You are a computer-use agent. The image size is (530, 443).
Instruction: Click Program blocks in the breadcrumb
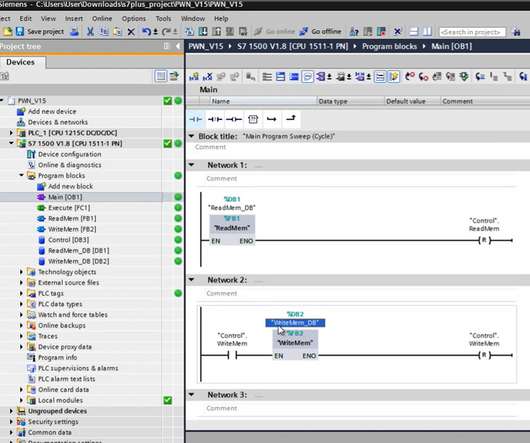[x=389, y=46]
